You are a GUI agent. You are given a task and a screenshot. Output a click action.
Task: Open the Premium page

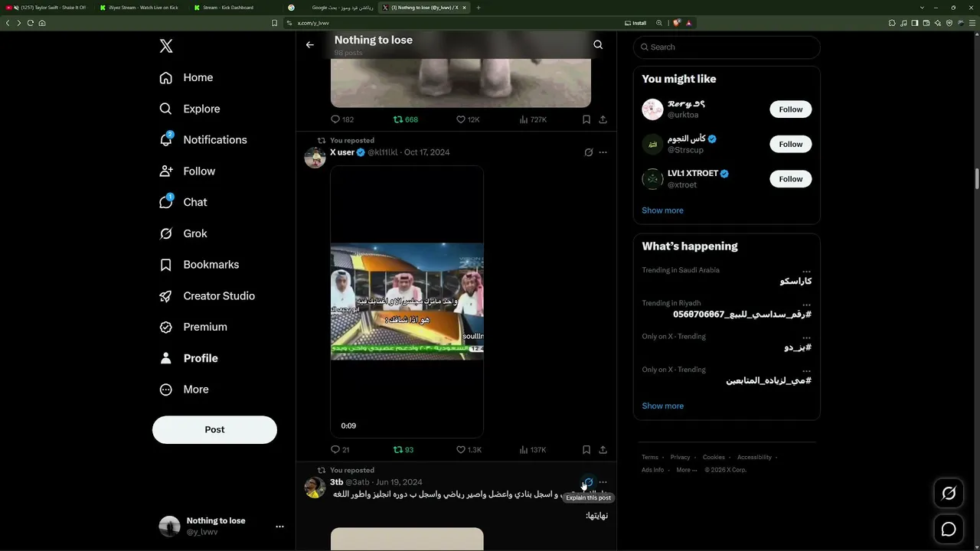(x=193, y=327)
